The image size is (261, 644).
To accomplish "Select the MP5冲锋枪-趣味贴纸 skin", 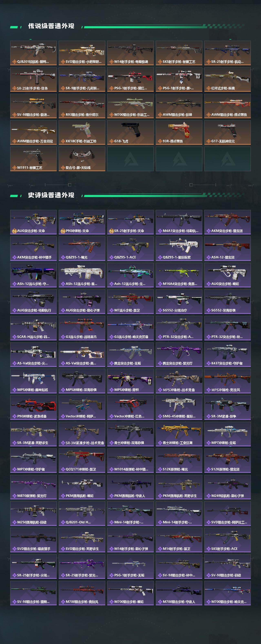I will 33,381.
